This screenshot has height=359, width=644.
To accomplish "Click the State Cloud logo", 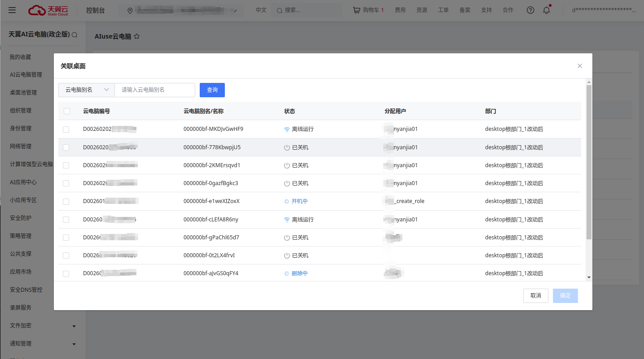I will pyautogui.click(x=48, y=10).
